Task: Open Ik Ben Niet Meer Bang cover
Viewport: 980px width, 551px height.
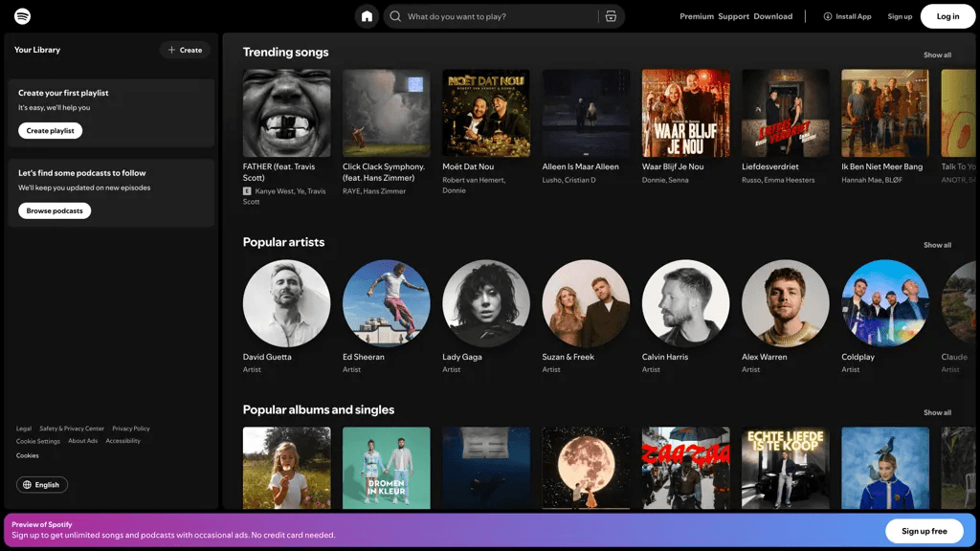Action: pyautogui.click(x=885, y=113)
